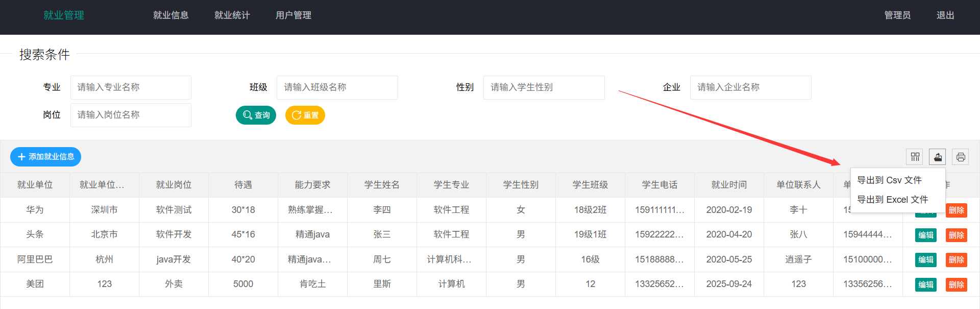
Task: Focus the 班级 name input field
Action: [x=337, y=87]
